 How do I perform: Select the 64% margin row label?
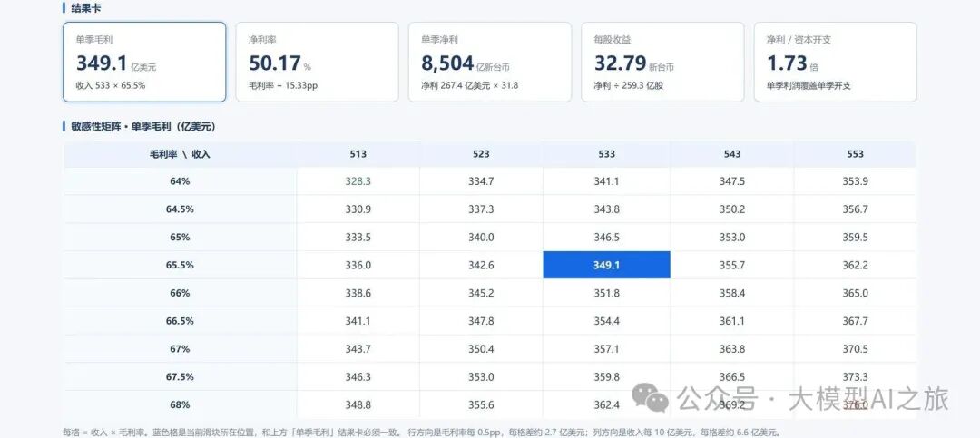[180, 181]
